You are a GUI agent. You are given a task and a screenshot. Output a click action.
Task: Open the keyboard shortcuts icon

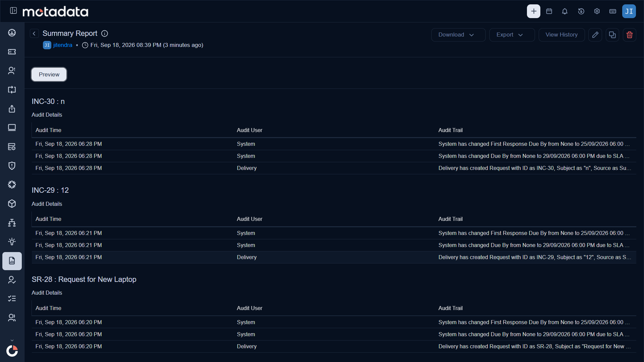click(613, 11)
